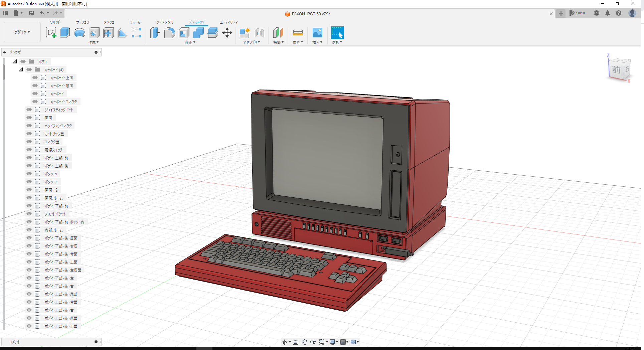This screenshot has width=644, height=350.
Task: Select the プレスプル tool in 修正 group
Action: [x=155, y=33]
